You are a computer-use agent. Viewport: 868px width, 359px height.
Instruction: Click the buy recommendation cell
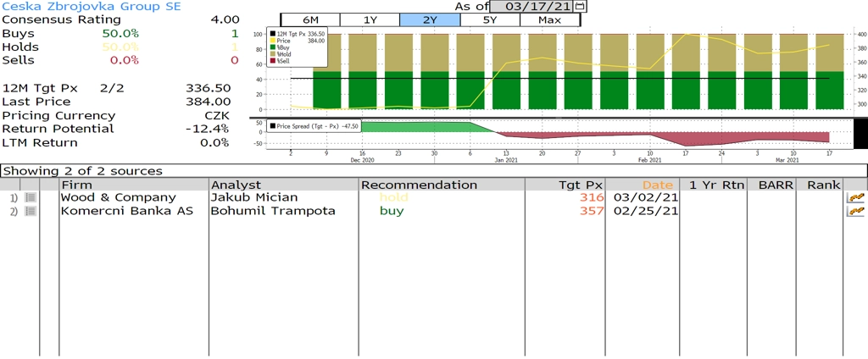click(x=392, y=212)
